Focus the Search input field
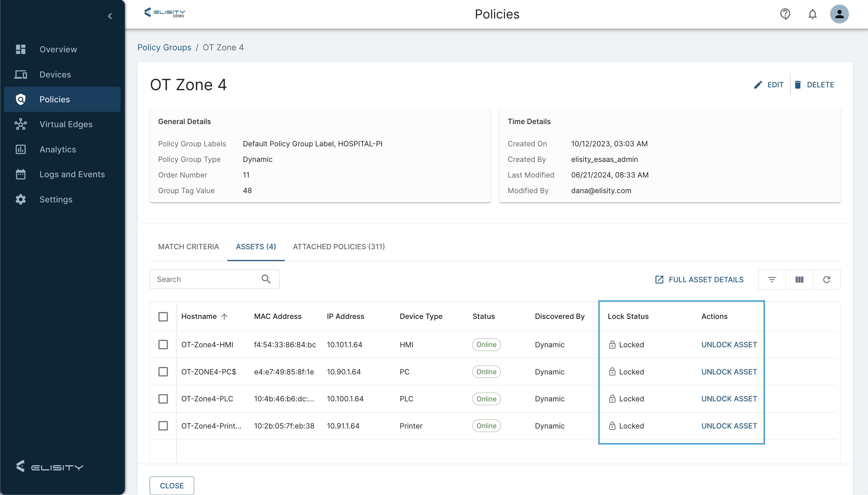This screenshot has height=495, width=868. click(x=214, y=279)
